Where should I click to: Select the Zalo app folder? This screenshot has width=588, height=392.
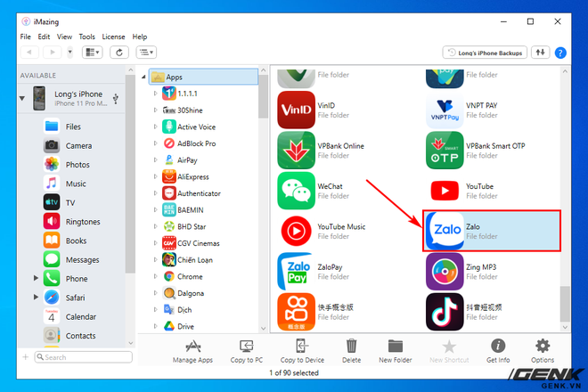tap(492, 231)
